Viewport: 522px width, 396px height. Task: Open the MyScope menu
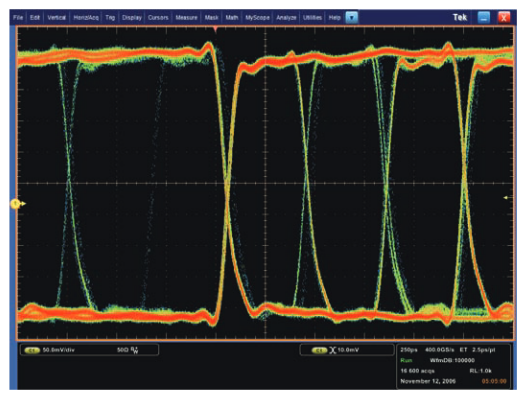coord(257,17)
